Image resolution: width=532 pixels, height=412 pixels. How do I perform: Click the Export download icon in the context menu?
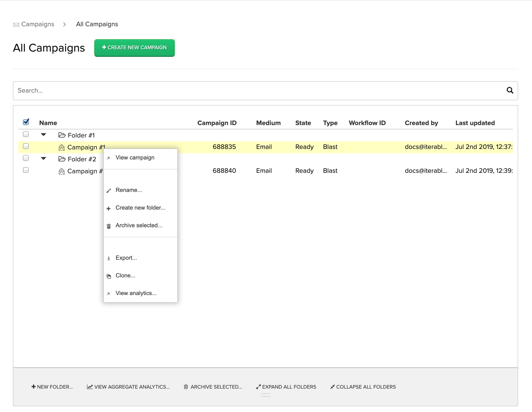(109, 259)
